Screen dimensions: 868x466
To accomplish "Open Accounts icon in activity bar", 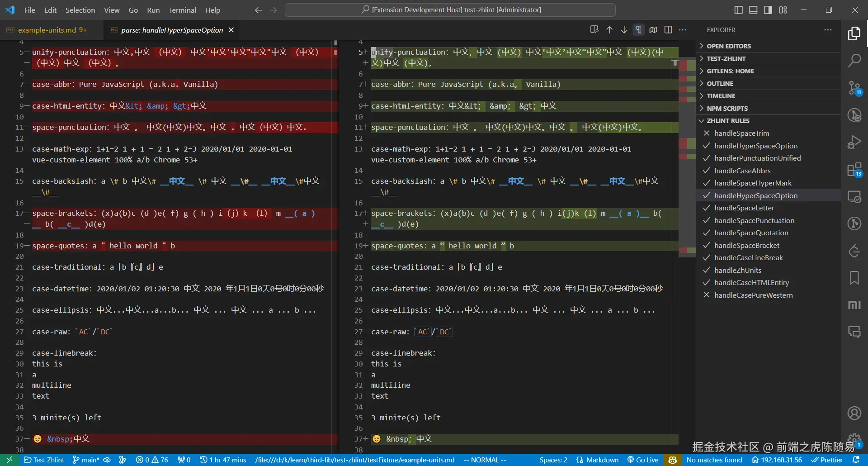I will coord(854,413).
